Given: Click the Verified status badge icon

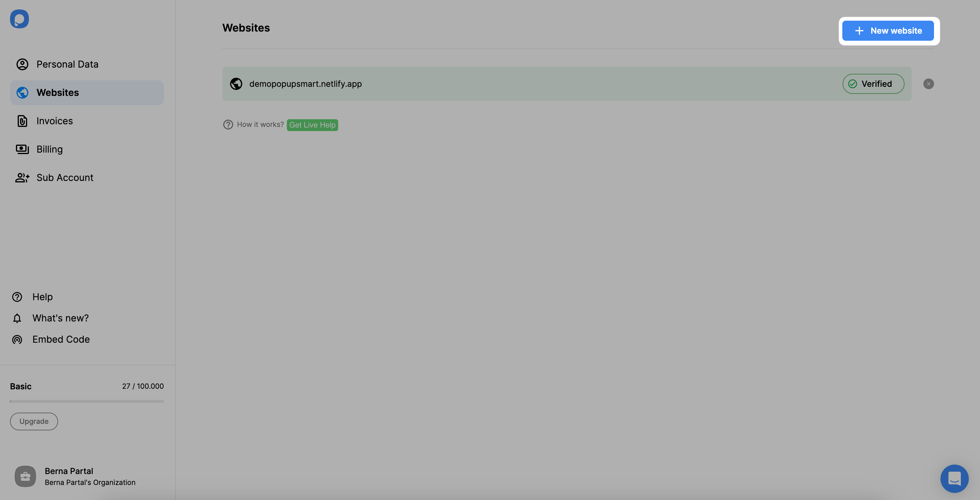Looking at the screenshot, I should pyautogui.click(x=853, y=84).
